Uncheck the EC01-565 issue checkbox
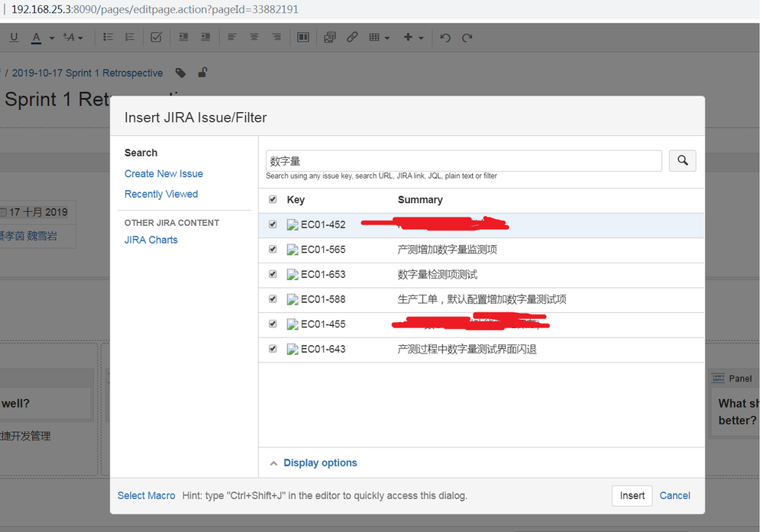The height and width of the screenshot is (532, 763). pyautogui.click(x=273, y=249)
